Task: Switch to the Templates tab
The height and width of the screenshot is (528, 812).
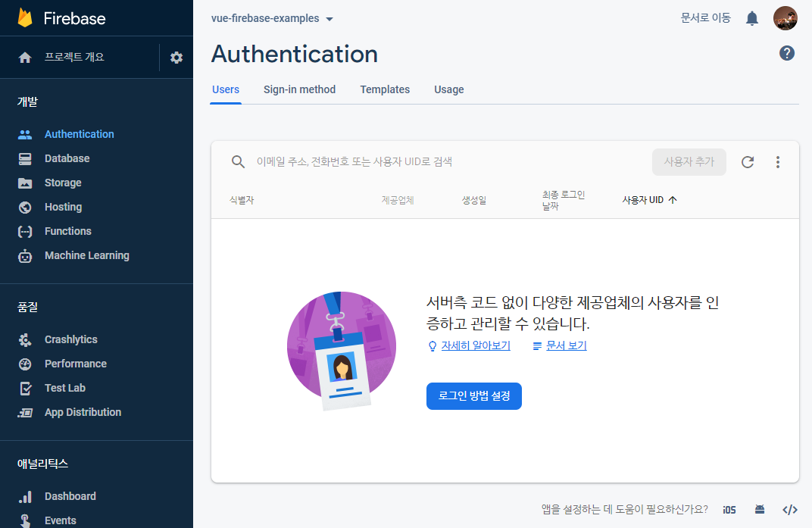Action: point(385,89)
